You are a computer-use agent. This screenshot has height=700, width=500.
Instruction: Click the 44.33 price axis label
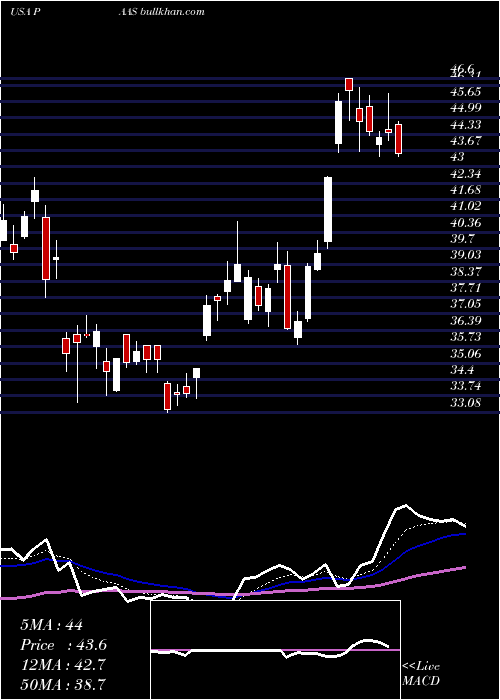(x=466, y=125)
